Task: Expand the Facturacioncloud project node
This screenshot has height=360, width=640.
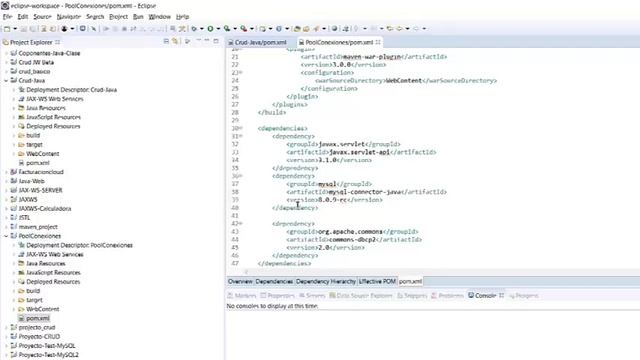Action: [x=6, y=172]
